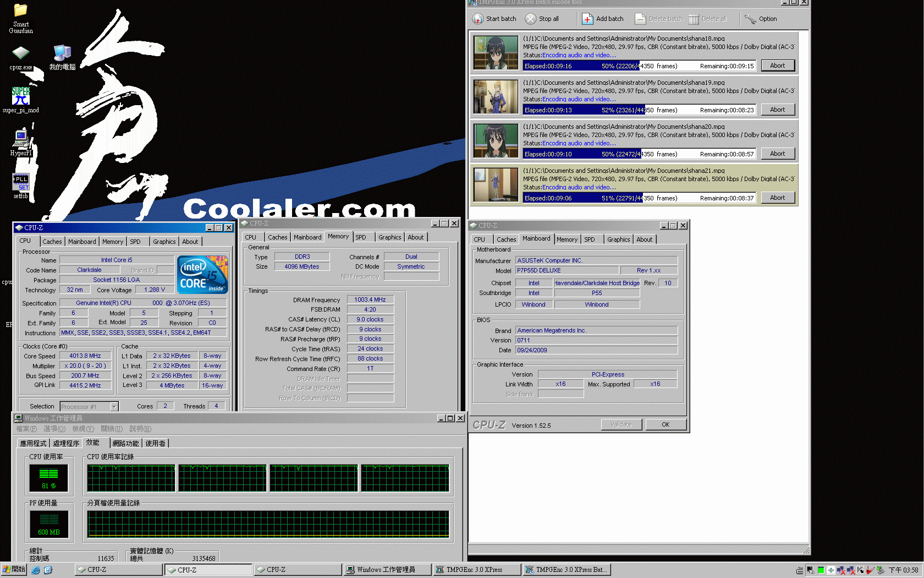Image resolution: width=924 pixels, height=578 pixels.
Task: Abort the shana19.mpg encoding job
Action: click(x=778, y=110)
